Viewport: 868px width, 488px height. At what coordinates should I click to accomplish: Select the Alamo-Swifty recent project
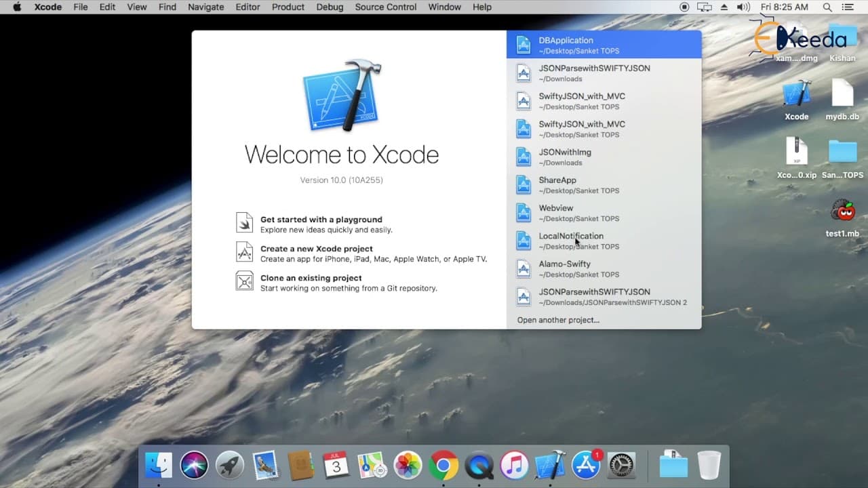[x=604, y=268]
